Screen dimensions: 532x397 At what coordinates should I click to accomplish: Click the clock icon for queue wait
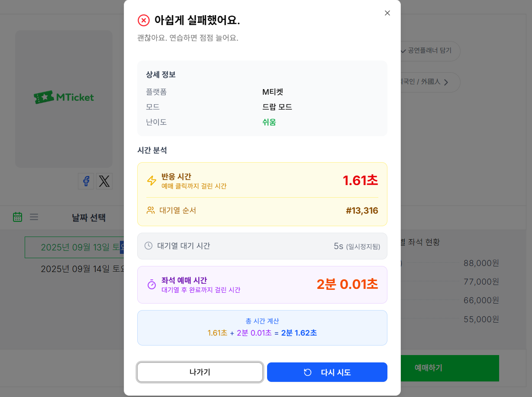148,246
